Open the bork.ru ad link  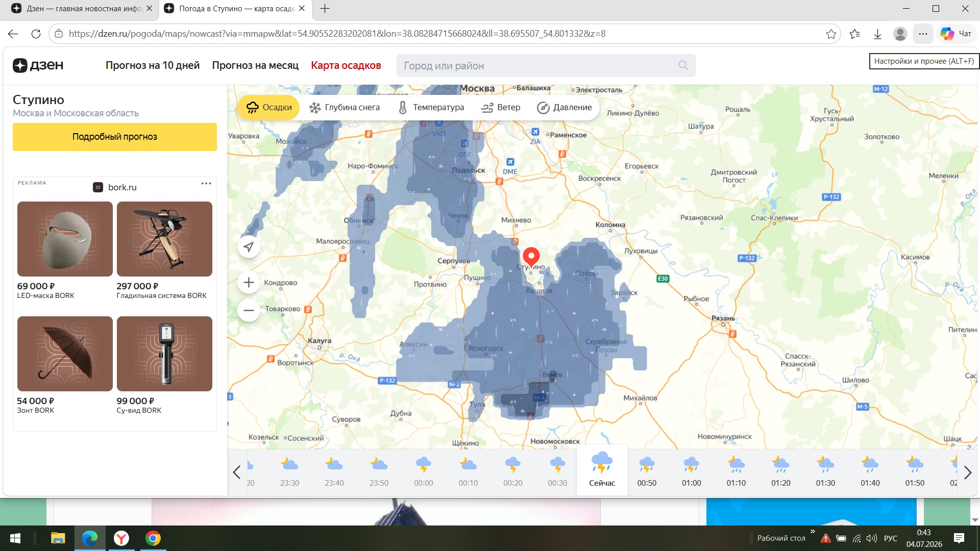[115, 187]
